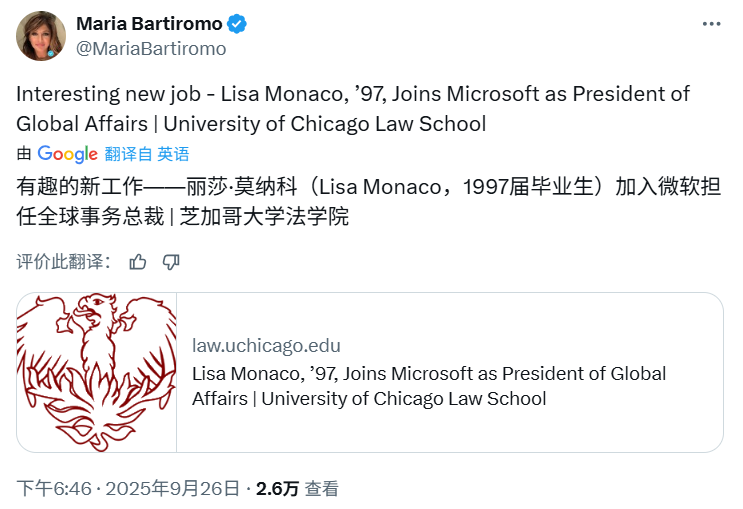Click the Google logo icon

point(67,154)
